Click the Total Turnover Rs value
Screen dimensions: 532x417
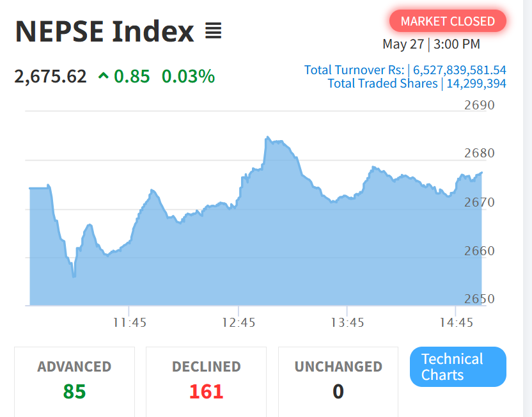coord(459,70)
